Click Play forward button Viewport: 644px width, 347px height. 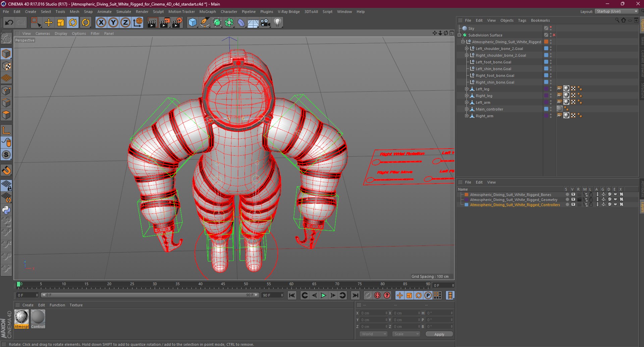(323, 295)
